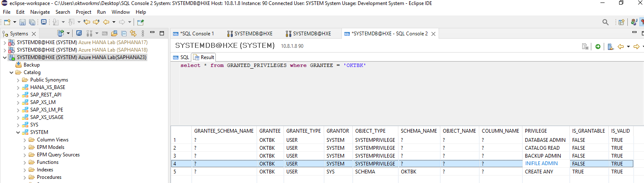644x183 pixels.
Task: Click the Pin Editor toolbar icon
Action: (x=140, y=22)
